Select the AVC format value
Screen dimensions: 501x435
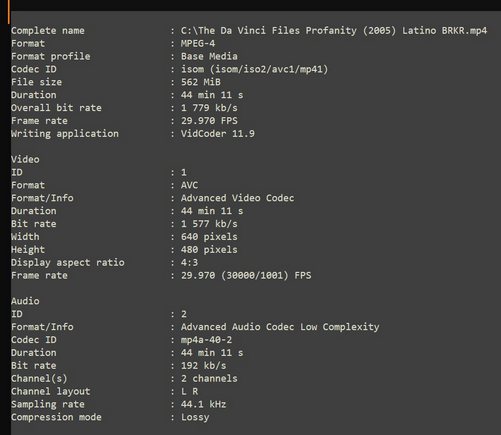pyautogui.click(x=189, y=185)
